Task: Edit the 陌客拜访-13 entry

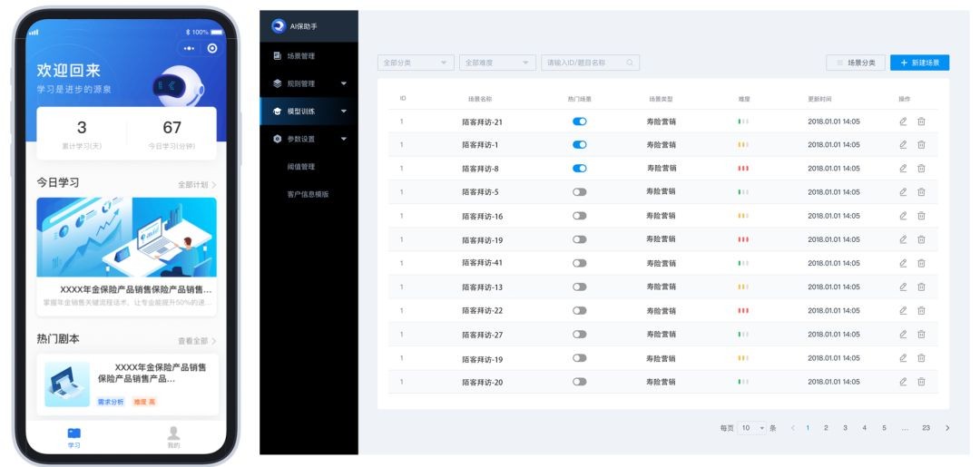Action: (x=903, y=287)
